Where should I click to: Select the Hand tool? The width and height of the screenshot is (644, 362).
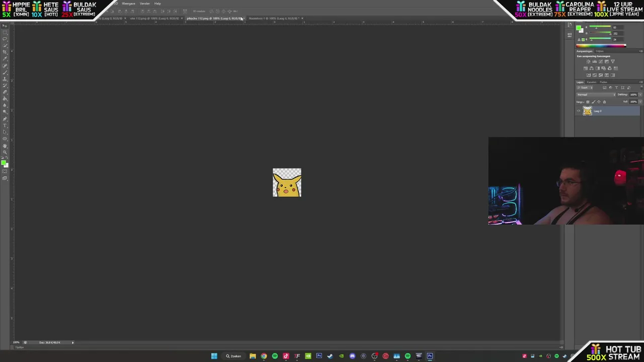[5, 146]
